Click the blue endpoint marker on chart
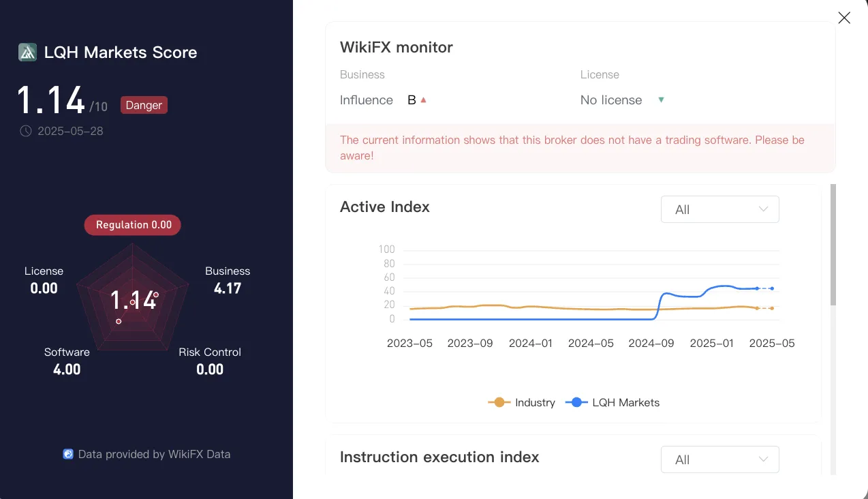The width and height of the screenshot is (868, 499). pyautogui.click(x=772, y=288)
